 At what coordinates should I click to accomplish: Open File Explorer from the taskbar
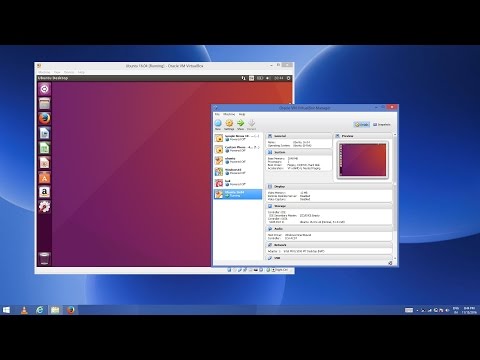(55, 310)
